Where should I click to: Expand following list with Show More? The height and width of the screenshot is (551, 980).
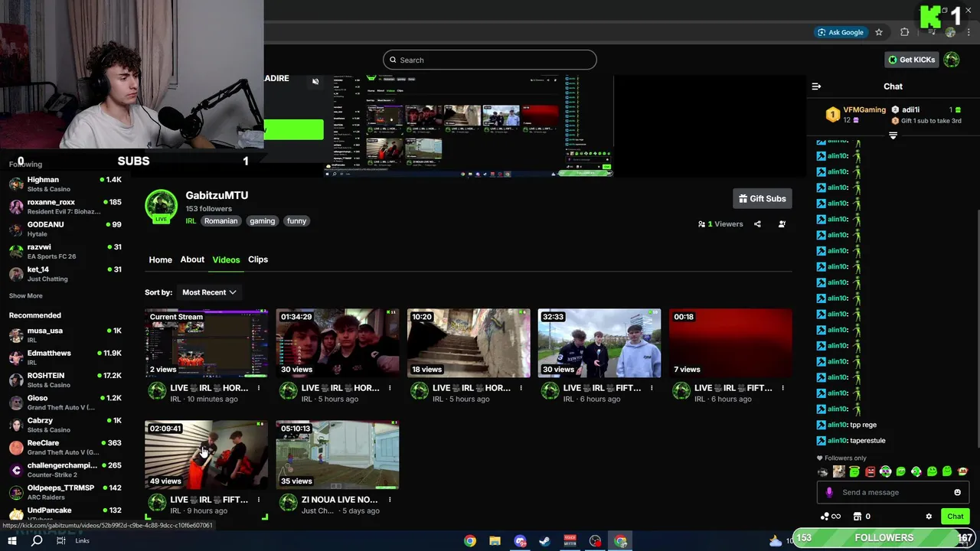26,296
